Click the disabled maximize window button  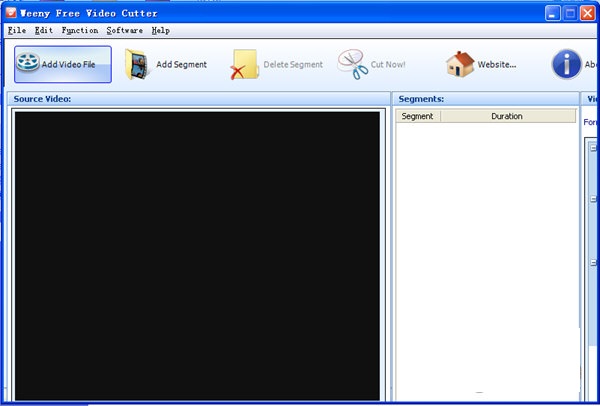(x=570, y=13)
